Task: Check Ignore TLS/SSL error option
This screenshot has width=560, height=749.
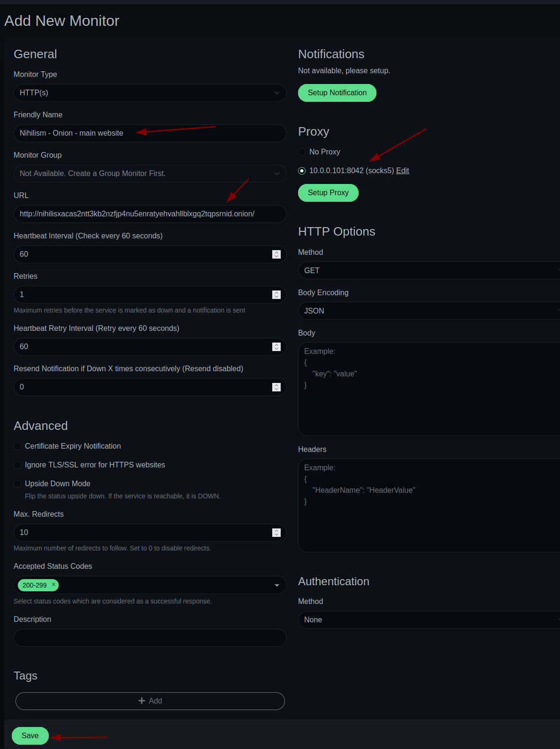Action: click(17, 465)
